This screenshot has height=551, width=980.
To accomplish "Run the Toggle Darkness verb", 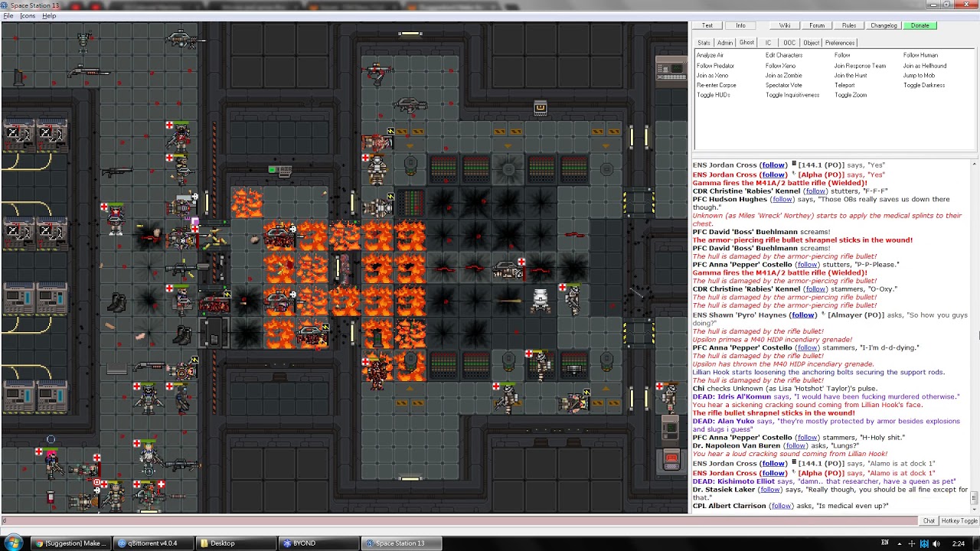I will click(x=924, y=85).
